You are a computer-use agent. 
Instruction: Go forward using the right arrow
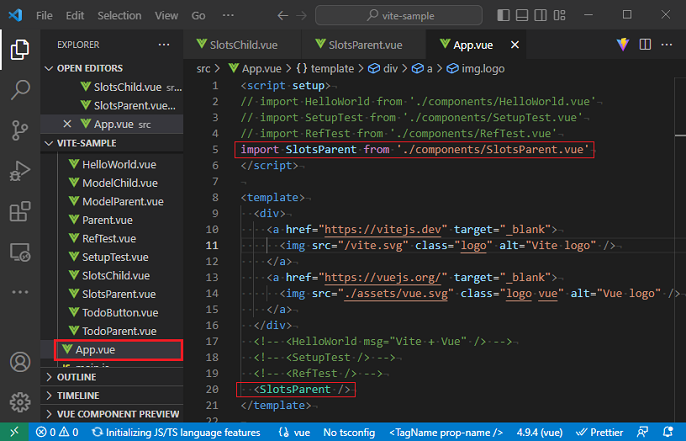[x=301, y=16]
